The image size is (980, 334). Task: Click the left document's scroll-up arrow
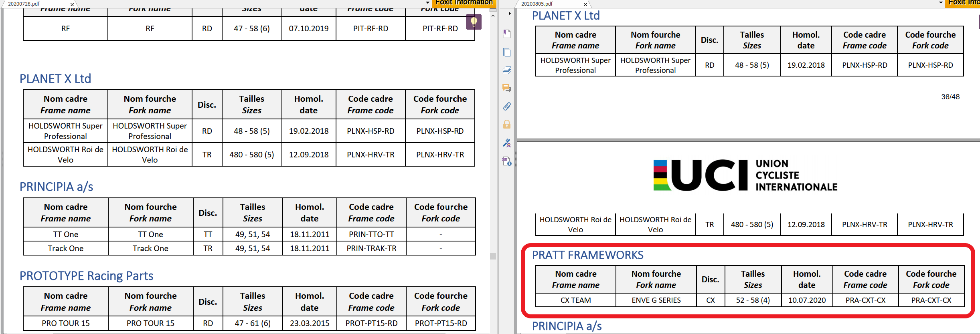point(493,16)
